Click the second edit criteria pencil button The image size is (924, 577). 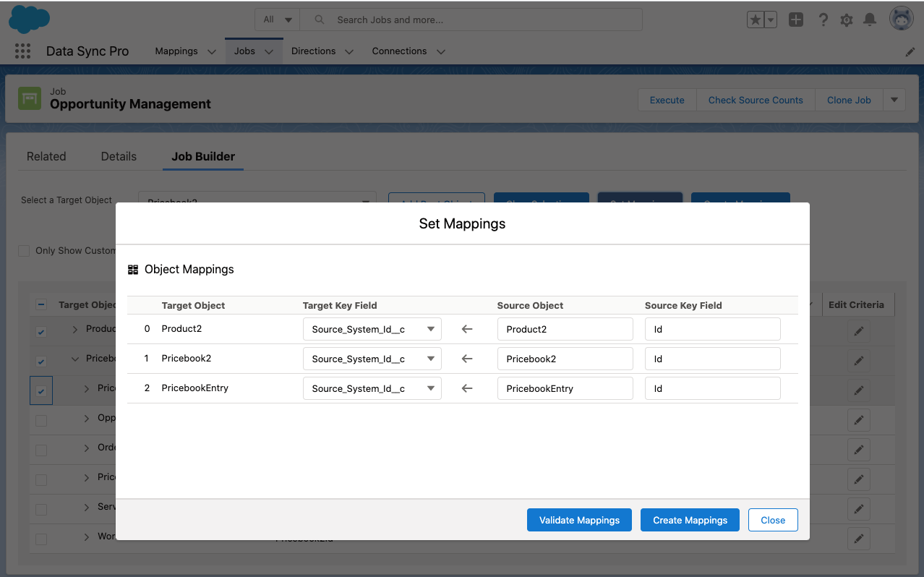858,361
